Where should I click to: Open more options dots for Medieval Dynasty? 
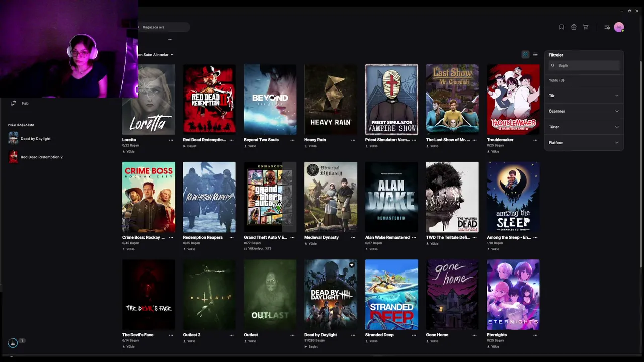[x=353, y=237]
